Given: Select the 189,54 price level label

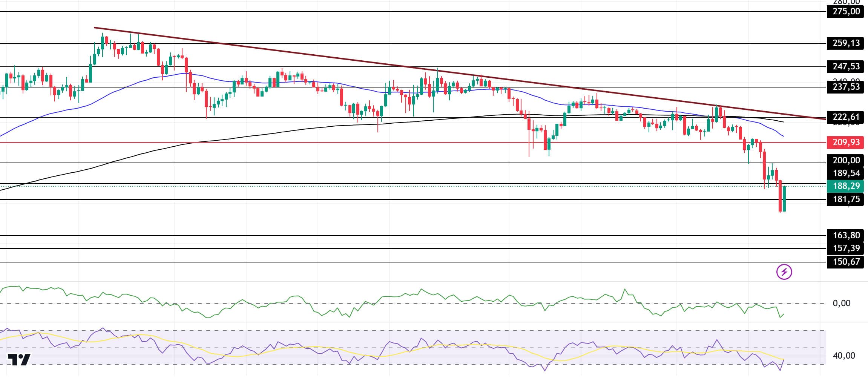Looking at the screenshot, I should pyautogui.click(x=845, y=173).
